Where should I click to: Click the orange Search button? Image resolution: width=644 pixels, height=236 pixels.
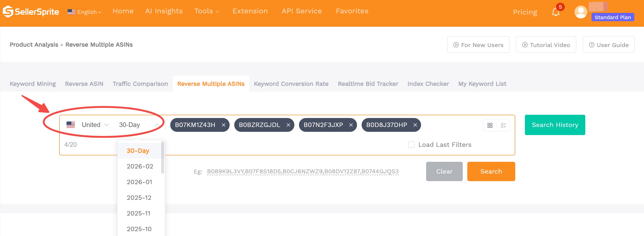coord(491,171)
